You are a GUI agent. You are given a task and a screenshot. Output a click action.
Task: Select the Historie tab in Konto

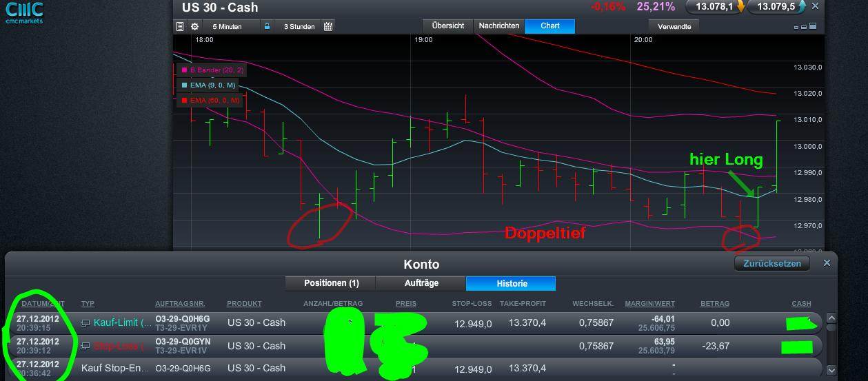pyautogui.click(x=511, y=283)
